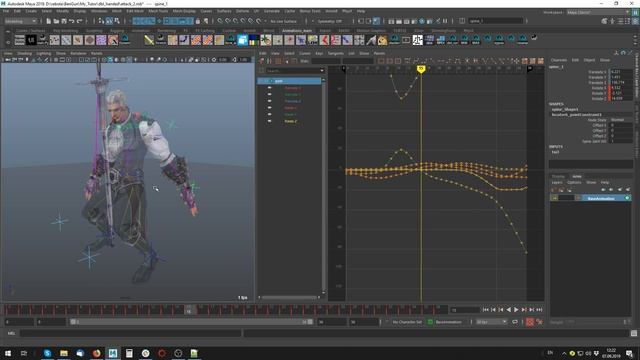The image size is (640, 360).
Task: Toggle Auto Keyframe button
Action: tap(529, 322)
